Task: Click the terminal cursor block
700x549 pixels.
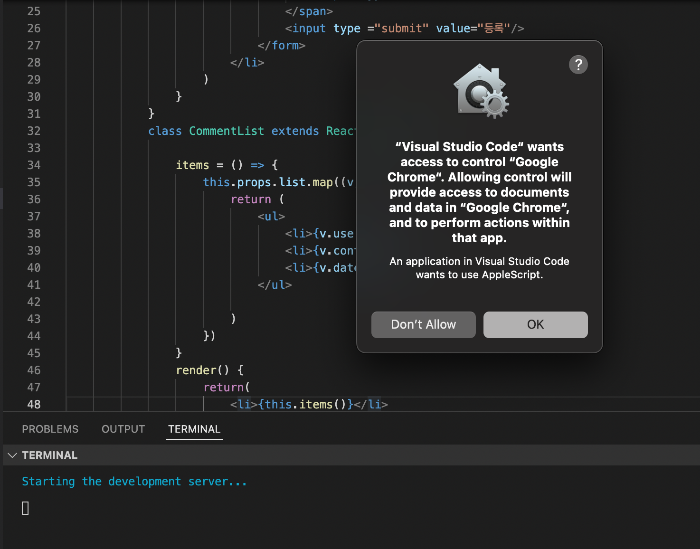Action: click(x=25, y=508)
